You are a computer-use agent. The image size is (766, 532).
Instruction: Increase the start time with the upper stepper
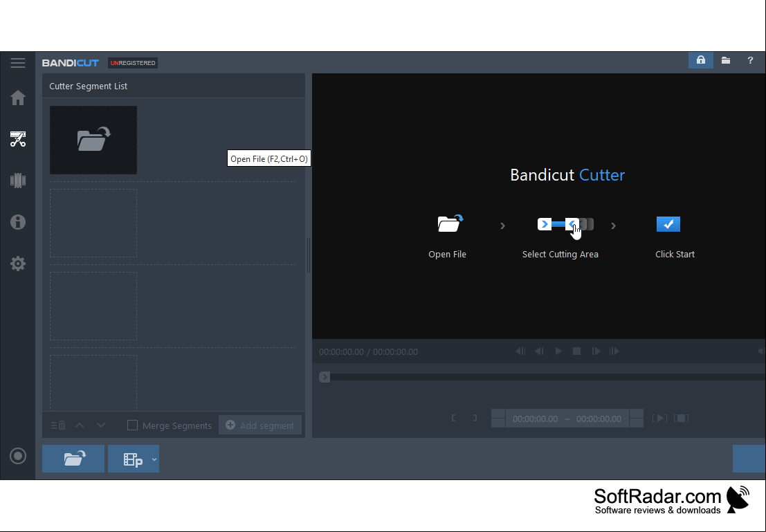pos(498,414)
